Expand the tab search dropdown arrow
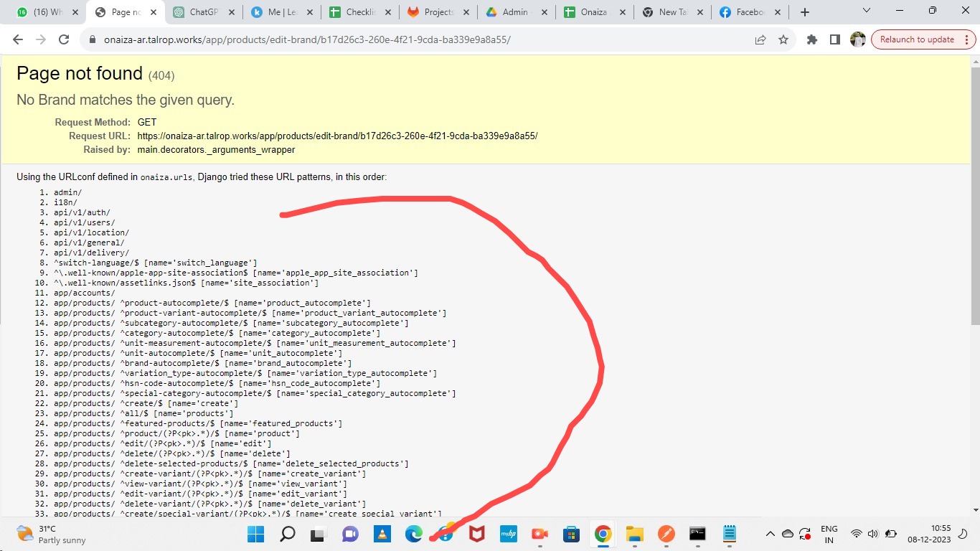980x551 pixels. coord(867,11)
